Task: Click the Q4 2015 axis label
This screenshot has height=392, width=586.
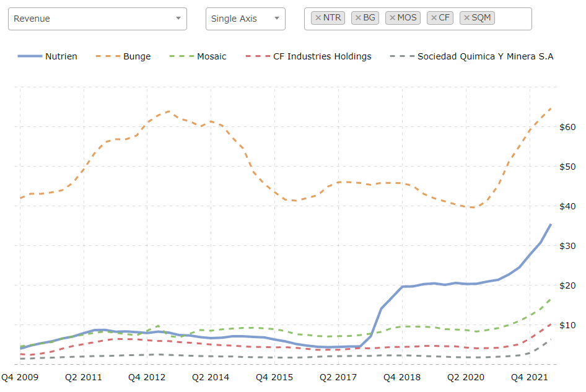Action: (x=274, y=377)
